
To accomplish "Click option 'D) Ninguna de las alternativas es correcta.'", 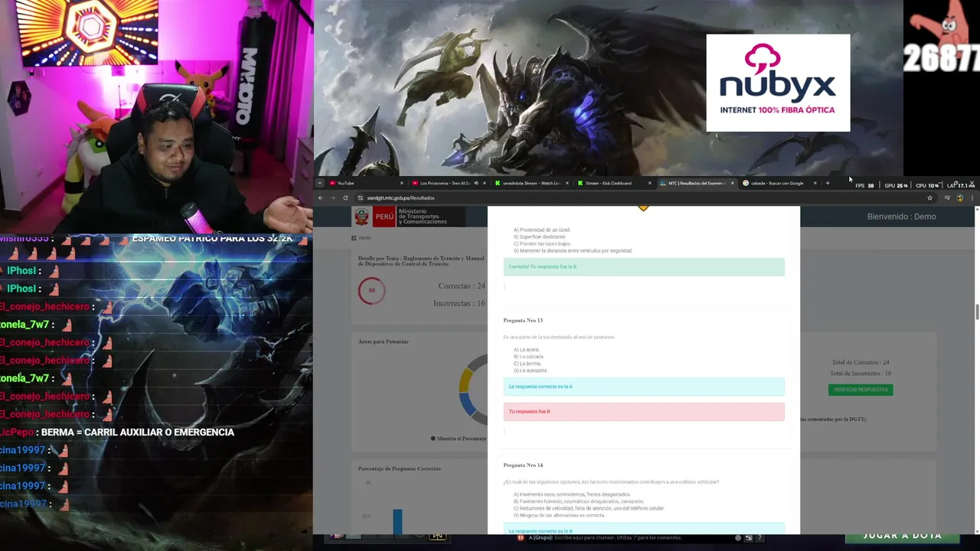I will pyautogui.click(x=559, y=515).
